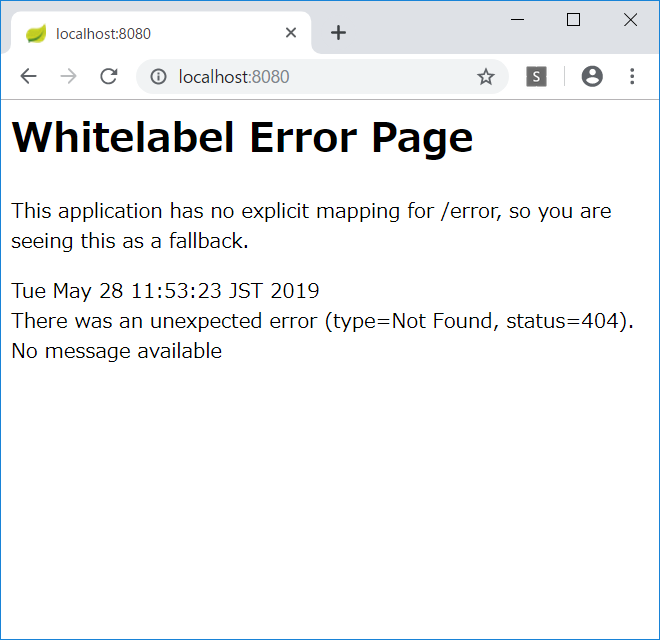
Task: Minimize the browser window
Action: coord(518,20)
